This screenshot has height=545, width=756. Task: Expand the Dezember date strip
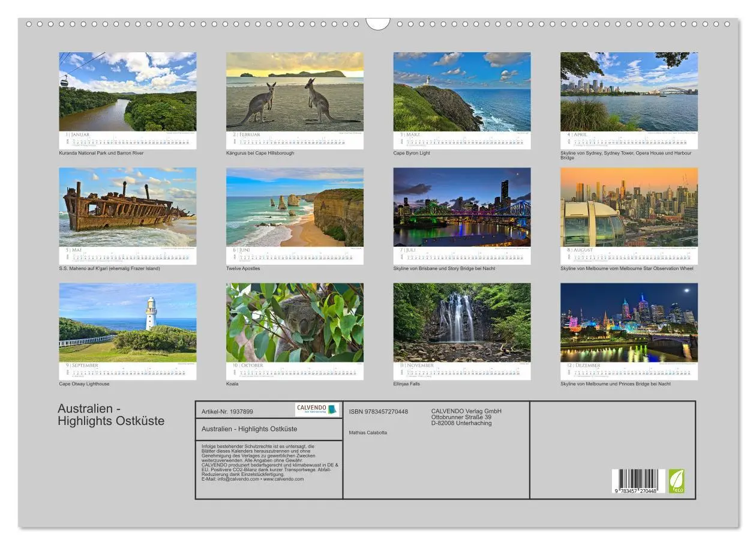click(x=629, y=374)
